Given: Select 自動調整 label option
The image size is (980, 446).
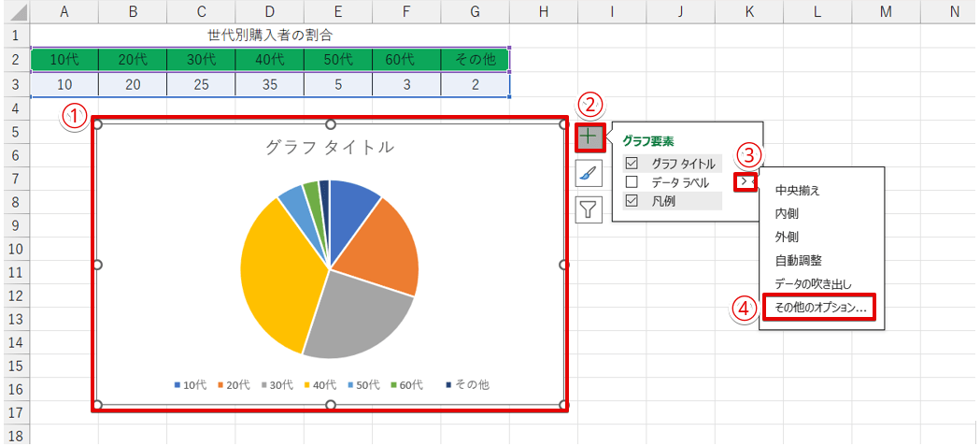Looking at the screenshot, I should [x=798, y=261].
